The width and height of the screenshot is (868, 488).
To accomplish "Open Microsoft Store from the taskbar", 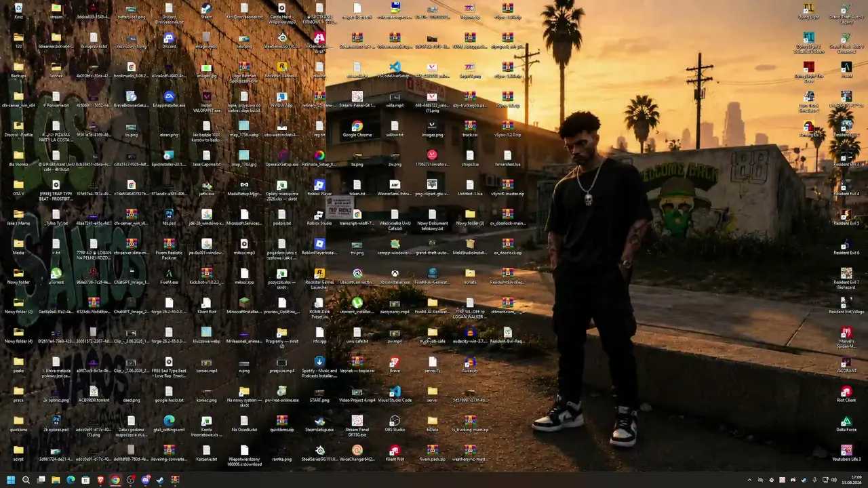I will (x=85, y=480).
